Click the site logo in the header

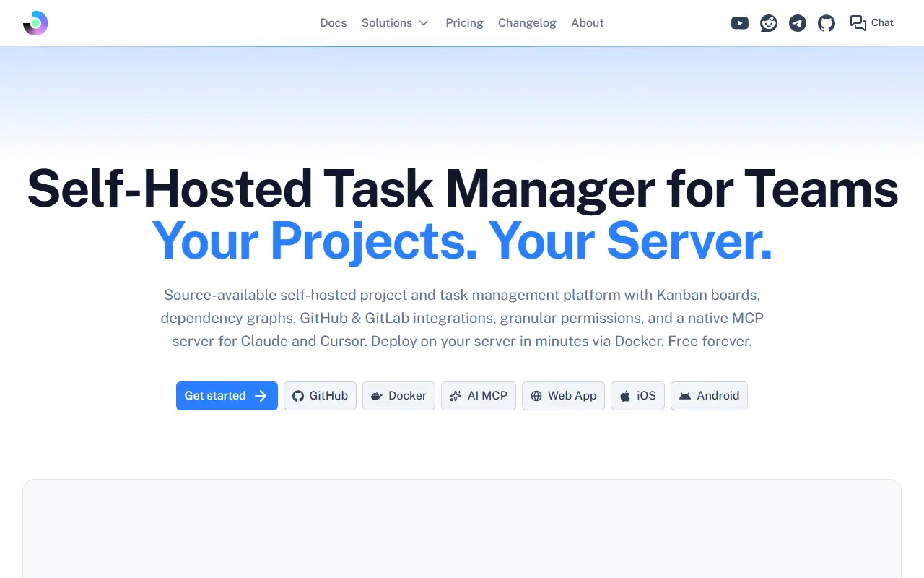click(35, 23)
